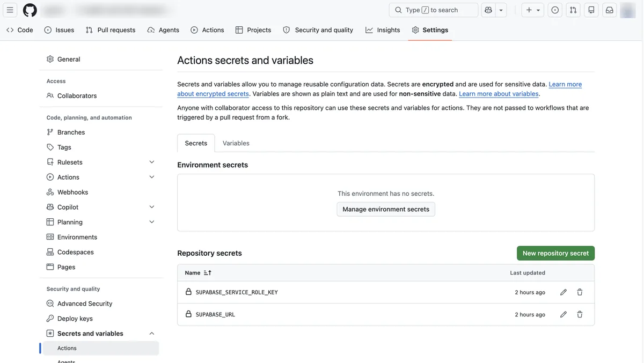Click the SUPABASE_SERVICE_ROLE_KEY secret name
The width and height of the screenshot is (644, 363).
pos(237,292)
